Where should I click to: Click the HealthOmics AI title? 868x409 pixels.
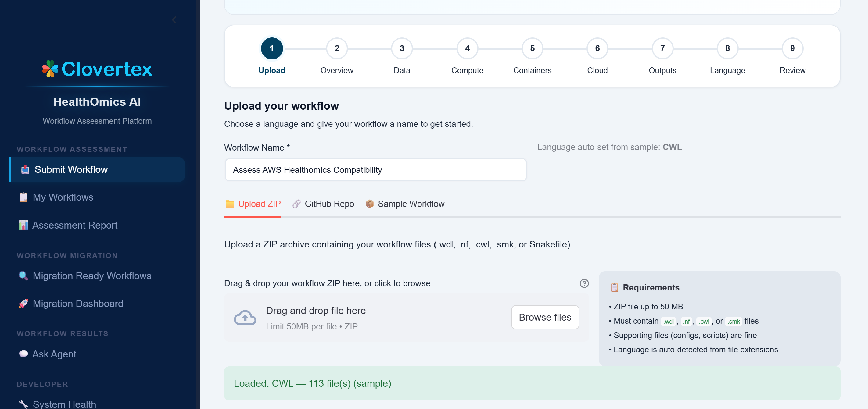coord(97,102)
